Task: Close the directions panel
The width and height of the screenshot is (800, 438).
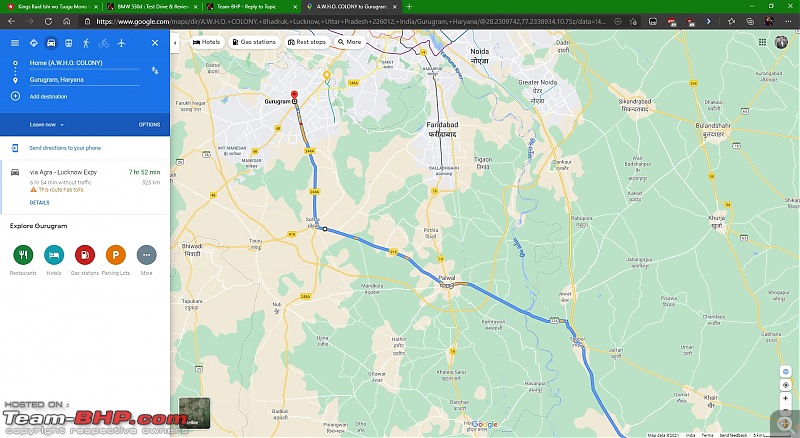Action: pyautogui.click(x=155, y=43)
